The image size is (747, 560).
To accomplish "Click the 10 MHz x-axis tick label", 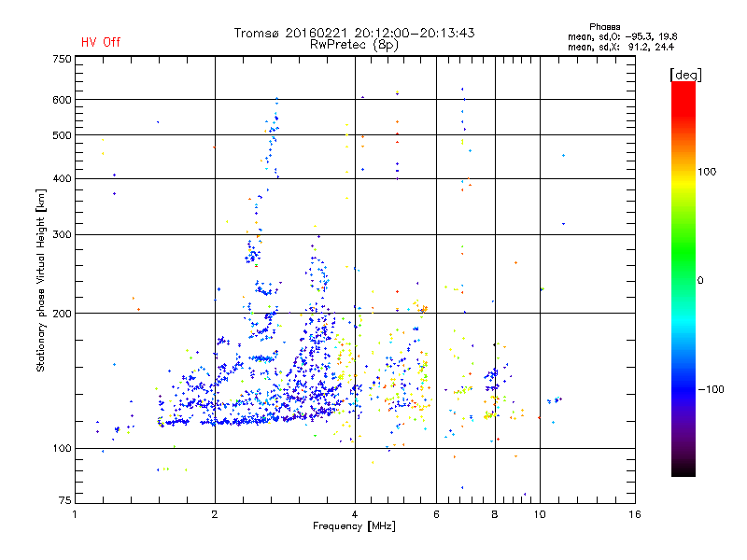I will pos(540,514).
